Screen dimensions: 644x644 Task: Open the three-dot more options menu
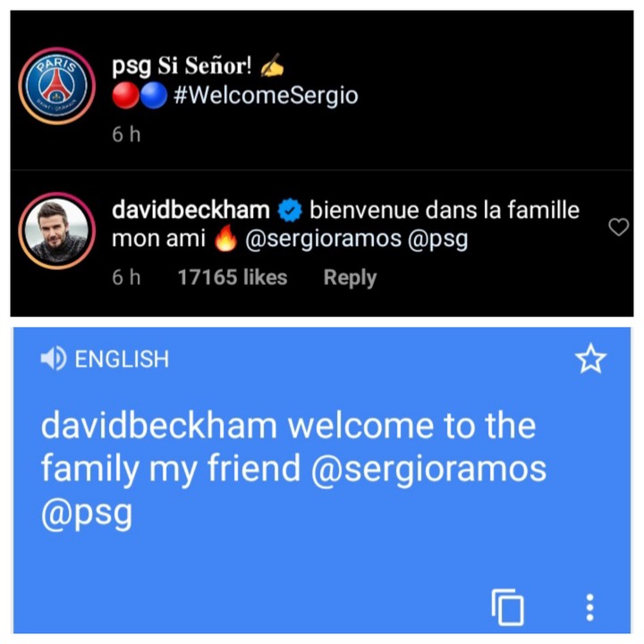coord(589,607)
